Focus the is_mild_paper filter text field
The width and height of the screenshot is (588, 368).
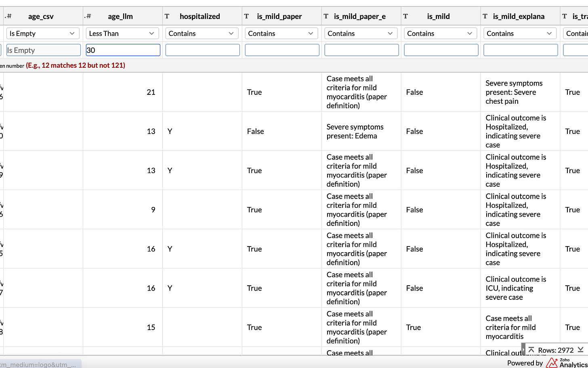(282, 50)
